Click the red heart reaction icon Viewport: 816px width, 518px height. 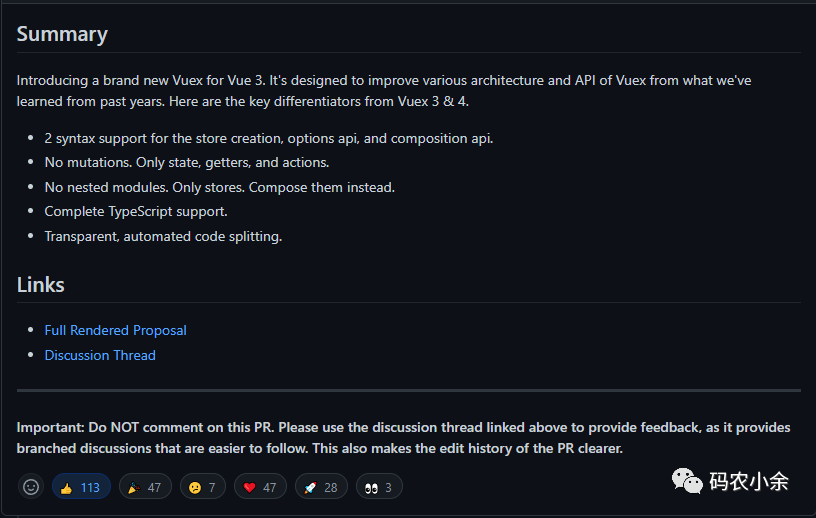[250, 487]
